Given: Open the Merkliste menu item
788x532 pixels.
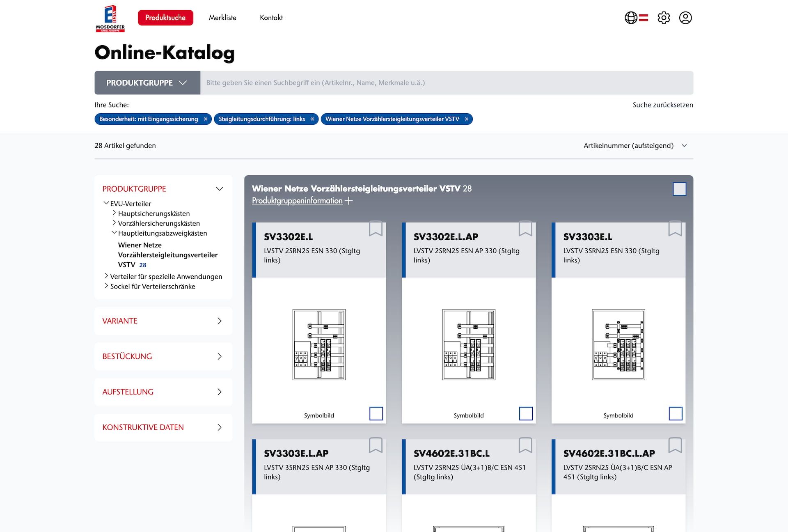Looking at the screenshot, I should (222, 18).
